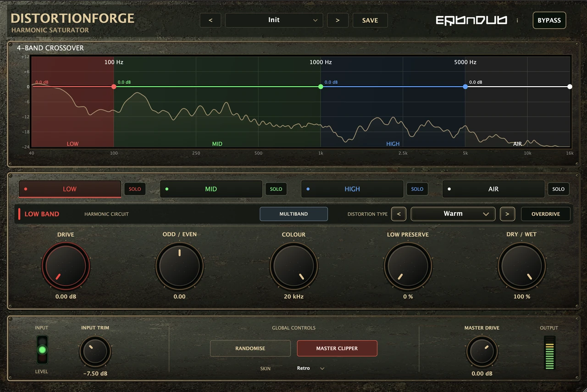Toggle the plugin Bypass button
This screenshot has height=392, width=587.
click(549, 20)
